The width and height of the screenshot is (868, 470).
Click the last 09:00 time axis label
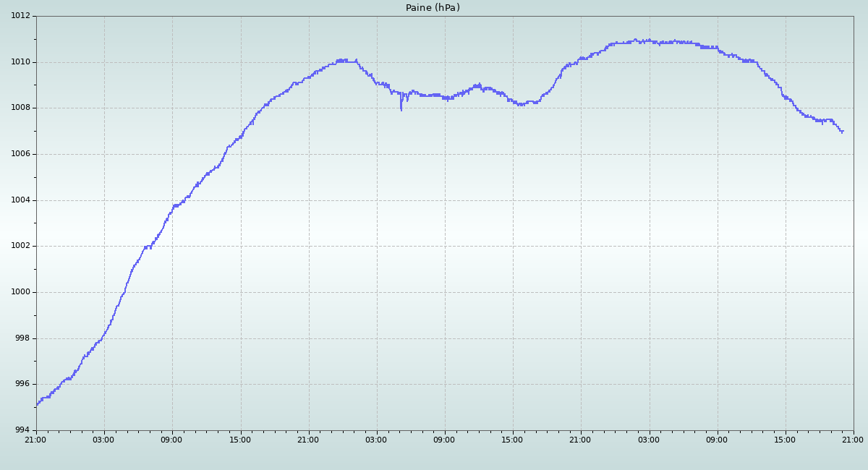[x=717, y=440]
